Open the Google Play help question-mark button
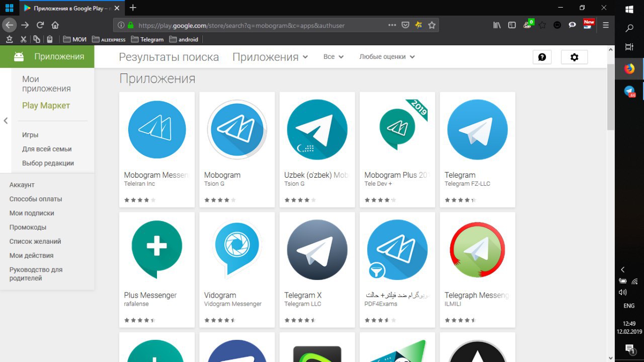The image size is (644, 362). pyautogui.click(x=542, y=57)
